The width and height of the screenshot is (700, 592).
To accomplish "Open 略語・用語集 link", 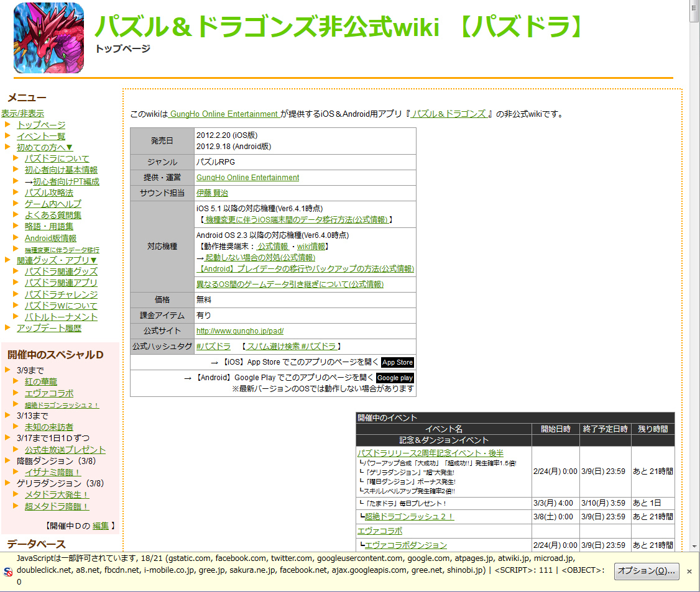I will point(48,227).
